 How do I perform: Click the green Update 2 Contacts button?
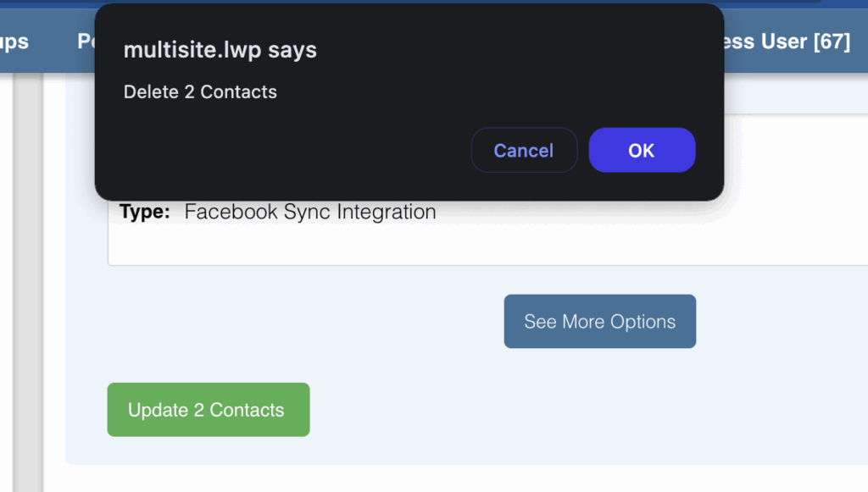(209, 410)
